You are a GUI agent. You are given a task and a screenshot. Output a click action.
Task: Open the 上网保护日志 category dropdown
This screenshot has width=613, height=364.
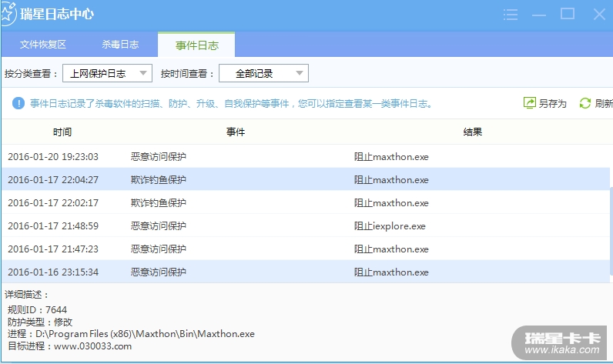[x=107, y=73]
